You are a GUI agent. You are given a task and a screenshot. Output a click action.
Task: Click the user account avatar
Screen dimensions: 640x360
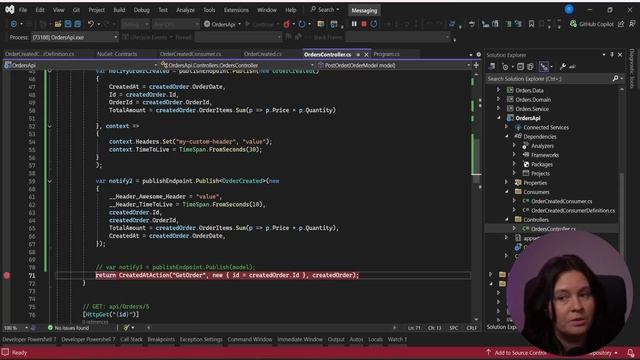pos(569,9)
